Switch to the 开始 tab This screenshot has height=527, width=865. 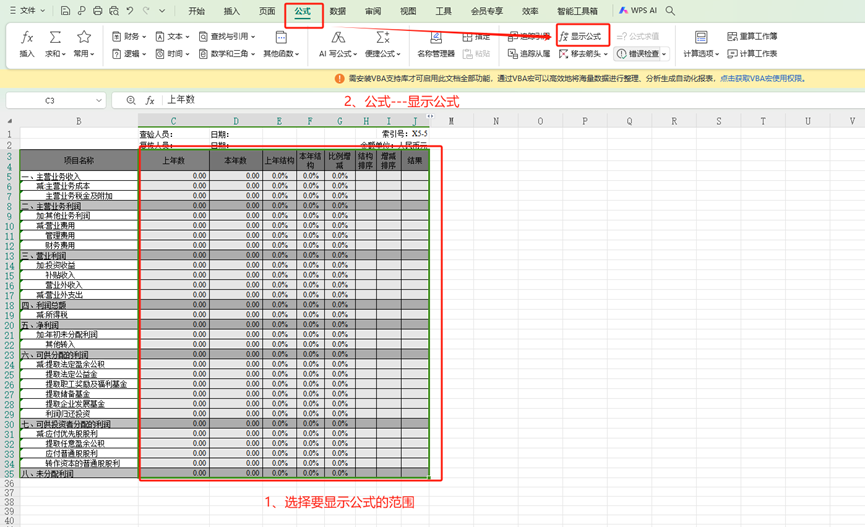coord(196,11)
